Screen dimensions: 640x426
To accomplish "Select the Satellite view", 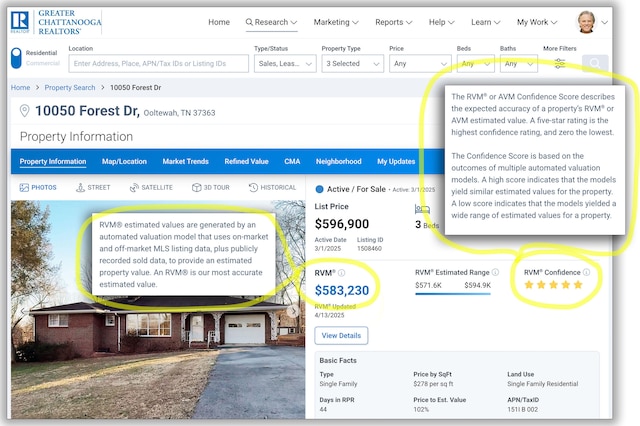I will tap(151, 188).
